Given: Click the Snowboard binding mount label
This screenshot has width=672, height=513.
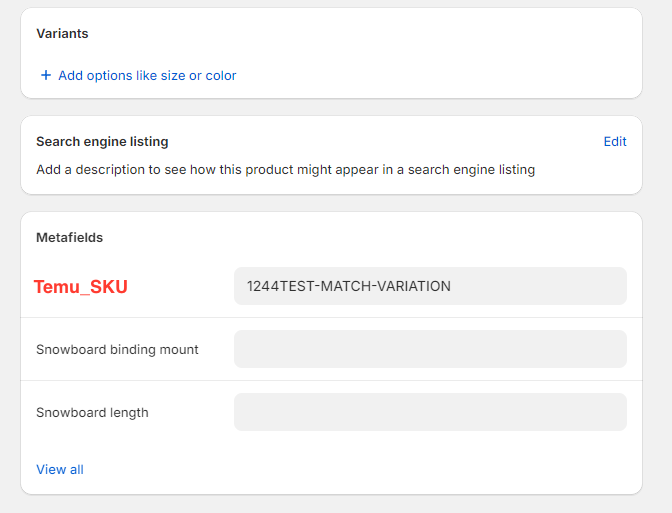Looking at the screenshot, I should [117, 350].
